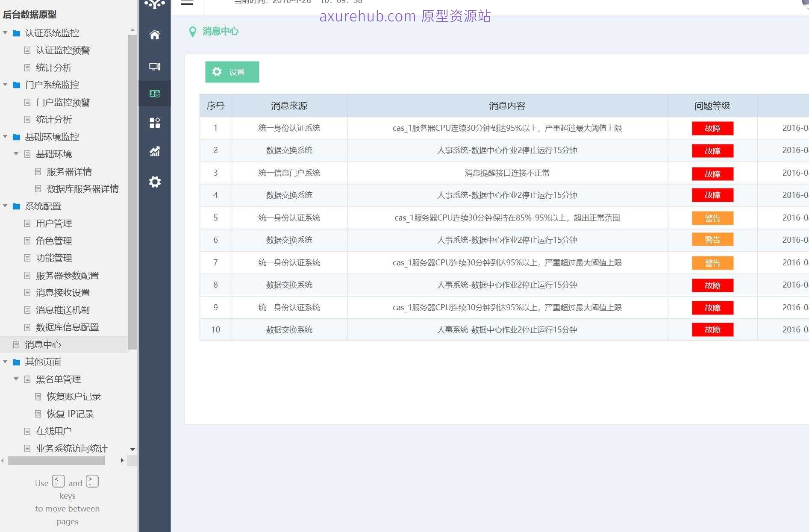Screen dimensions: 809x532
Task: Collapse the 其他页面 tree node
Action: [5, 362]
